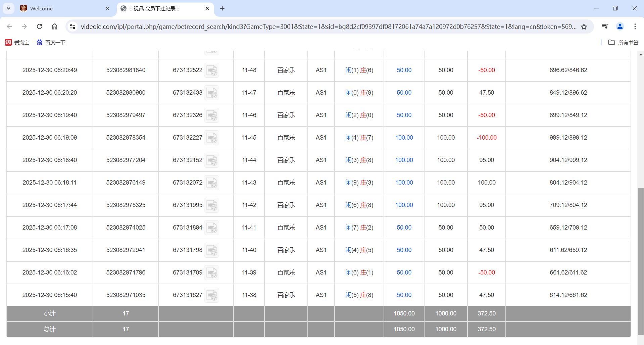Bookmark this page with the star icon
The width and height of the screenshot is (644, 345).
[x=584, y=27]
